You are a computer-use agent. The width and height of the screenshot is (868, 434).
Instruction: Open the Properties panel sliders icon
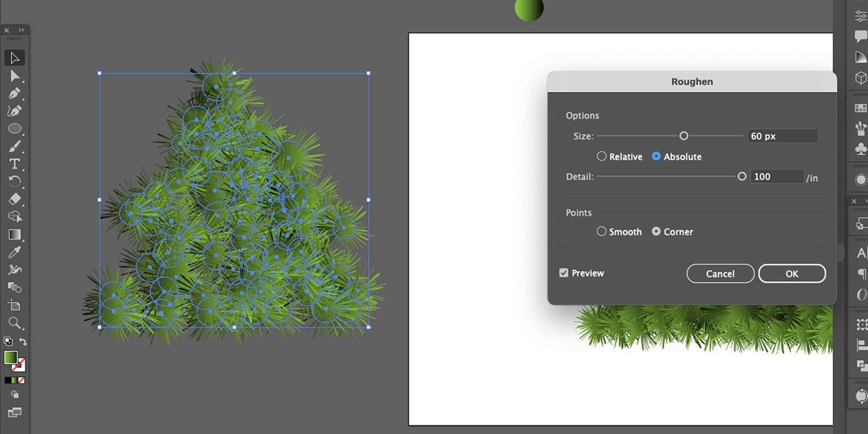[x=861, y=16]
